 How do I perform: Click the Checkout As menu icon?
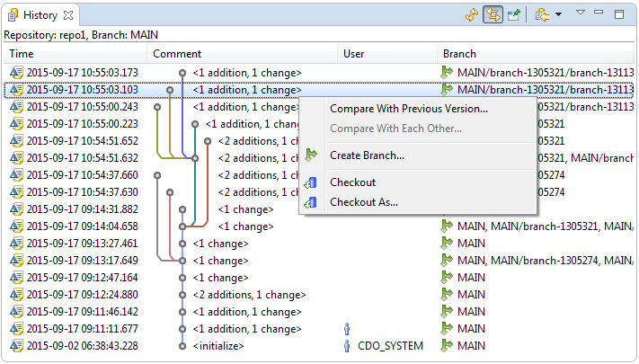point(312,202)
